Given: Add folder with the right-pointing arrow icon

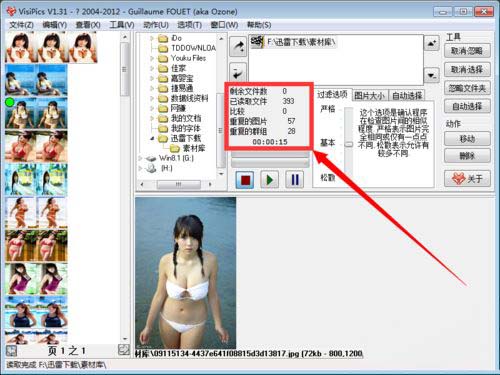Looking at the screenshot, I should click(238, 47).
